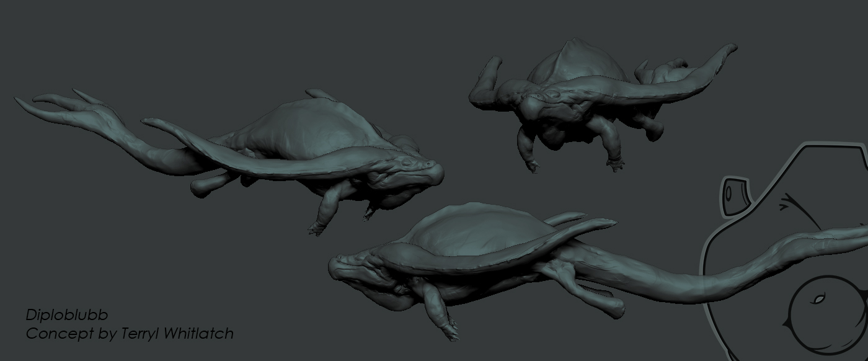Select the front-facing creature sculpt with spread limbs
Viewport: 868px width, 361px height.
coord(603,105)
